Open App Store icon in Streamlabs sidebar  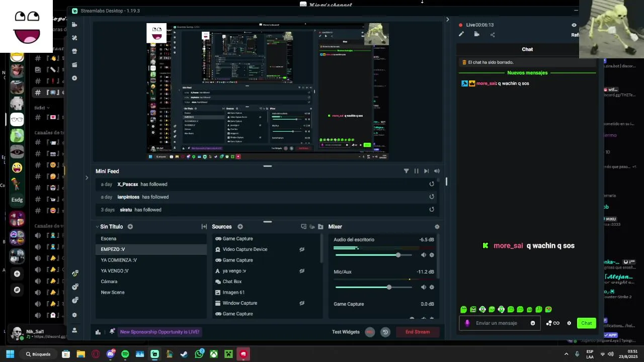[x=74, y=51]
